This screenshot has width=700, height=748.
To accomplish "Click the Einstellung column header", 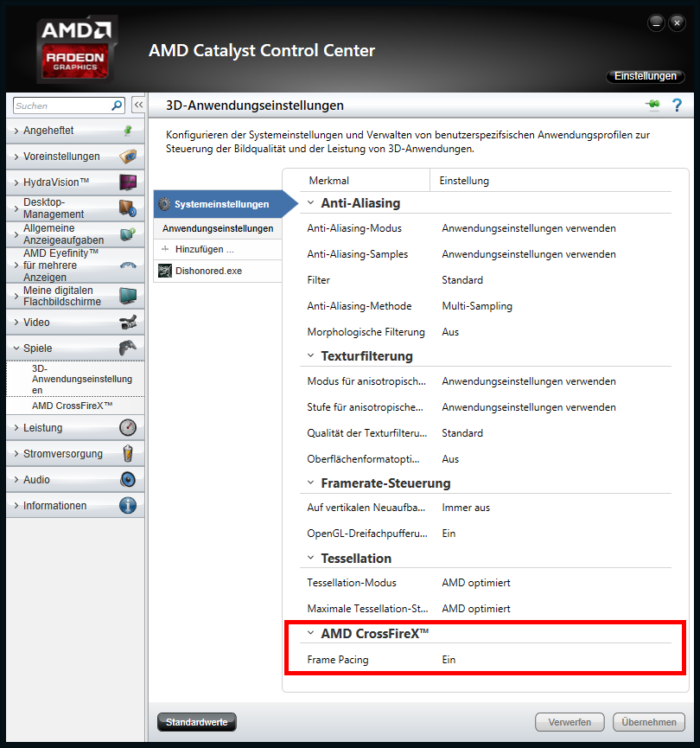I will [464, 181].
